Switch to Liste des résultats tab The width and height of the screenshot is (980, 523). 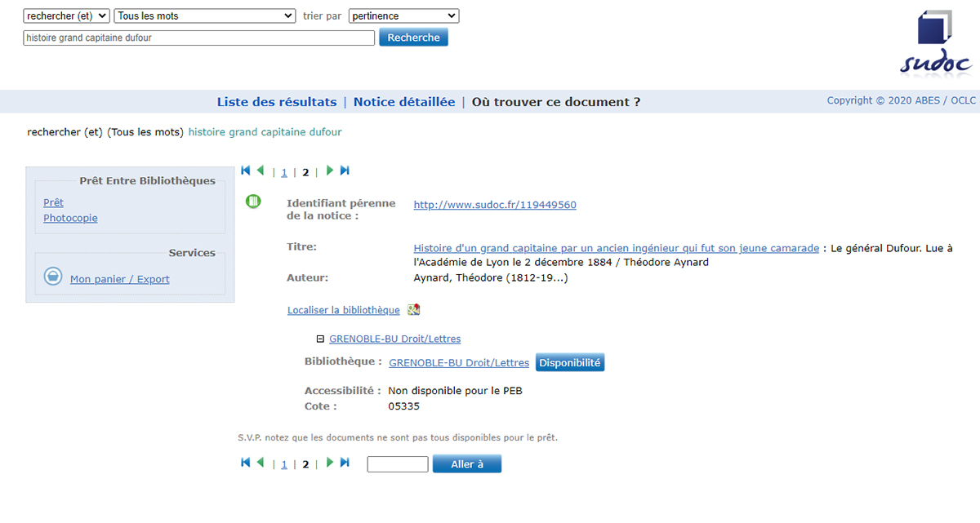tap(277, 102)
